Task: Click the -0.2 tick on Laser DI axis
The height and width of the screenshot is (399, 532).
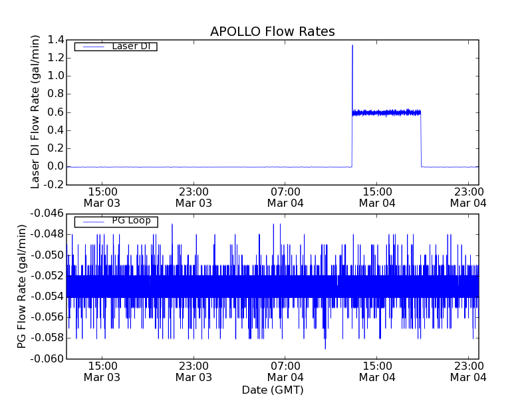Action: (x=54, y=185)
